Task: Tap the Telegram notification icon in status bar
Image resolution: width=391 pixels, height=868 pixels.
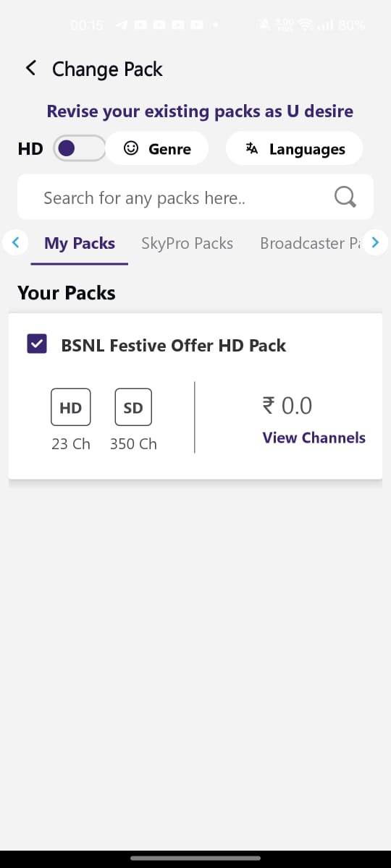Action: pyautogui.click(x=122, y=25)
